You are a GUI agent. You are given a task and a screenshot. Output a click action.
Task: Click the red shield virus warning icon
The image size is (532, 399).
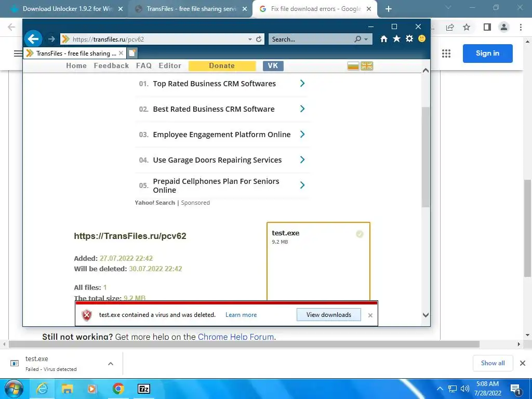[x=87, y=315]
